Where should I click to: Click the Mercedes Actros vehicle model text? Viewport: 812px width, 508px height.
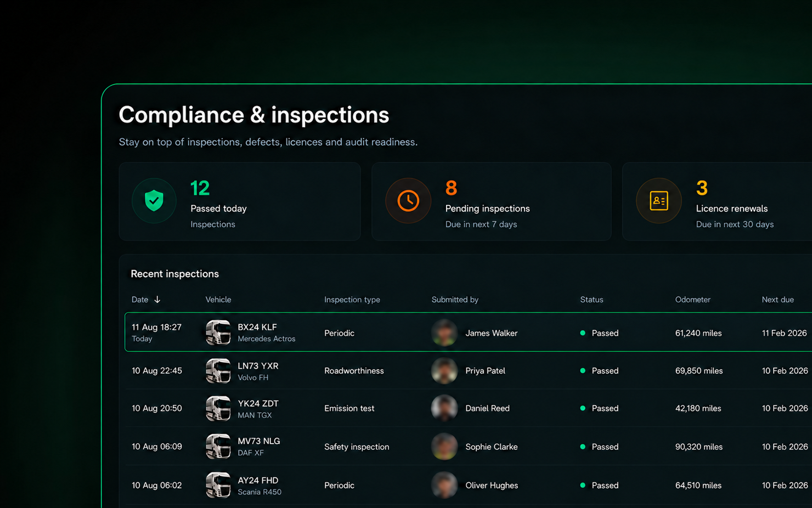click(266, 339)
